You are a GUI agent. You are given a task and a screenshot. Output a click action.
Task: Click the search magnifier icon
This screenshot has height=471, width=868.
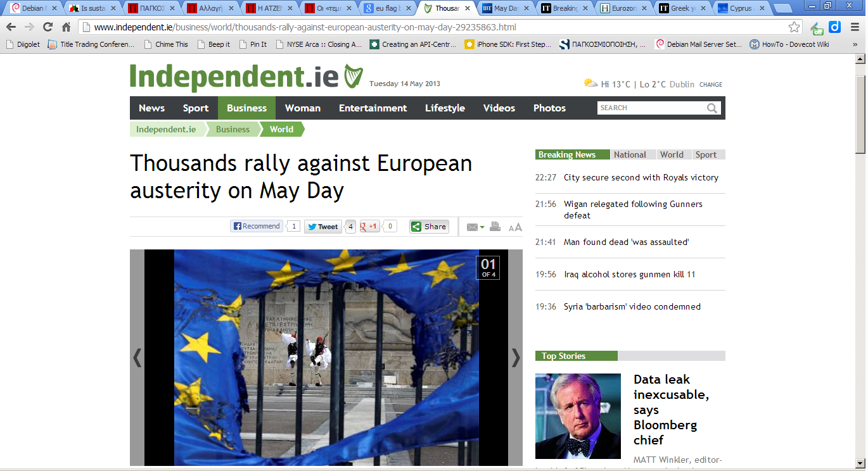click(713, 108)
